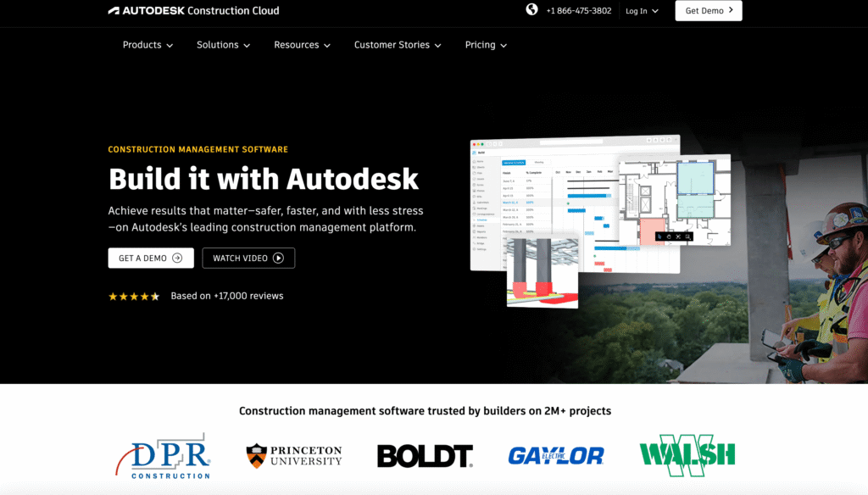Open the globe language selector icon
The height and width of the screenshot is (495, 868).
(x=531, y=9)
